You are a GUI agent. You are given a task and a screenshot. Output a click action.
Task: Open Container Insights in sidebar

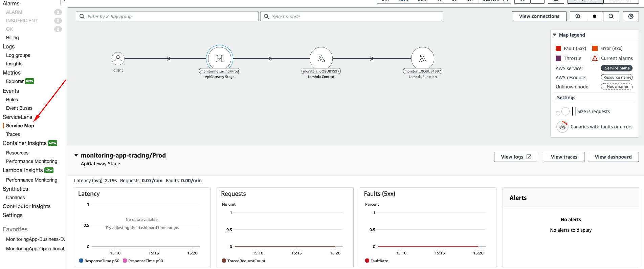pos(25,143)
